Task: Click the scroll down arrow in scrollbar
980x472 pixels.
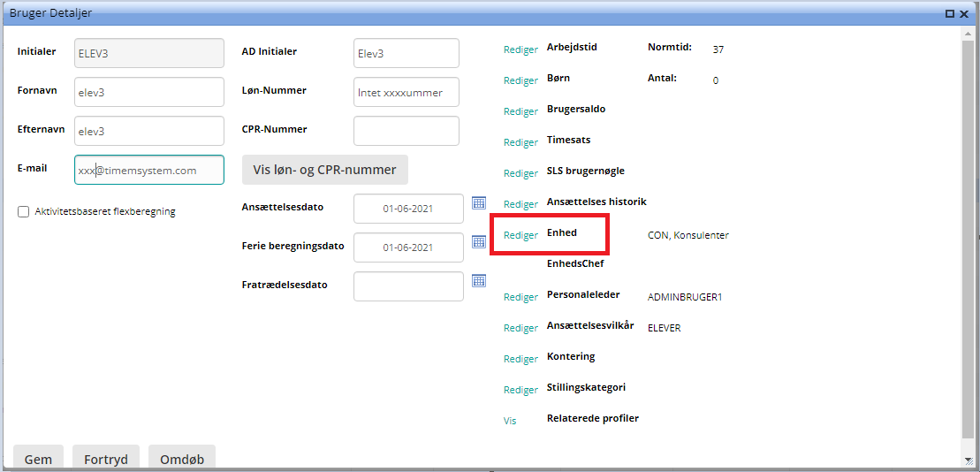Action: 969,461
